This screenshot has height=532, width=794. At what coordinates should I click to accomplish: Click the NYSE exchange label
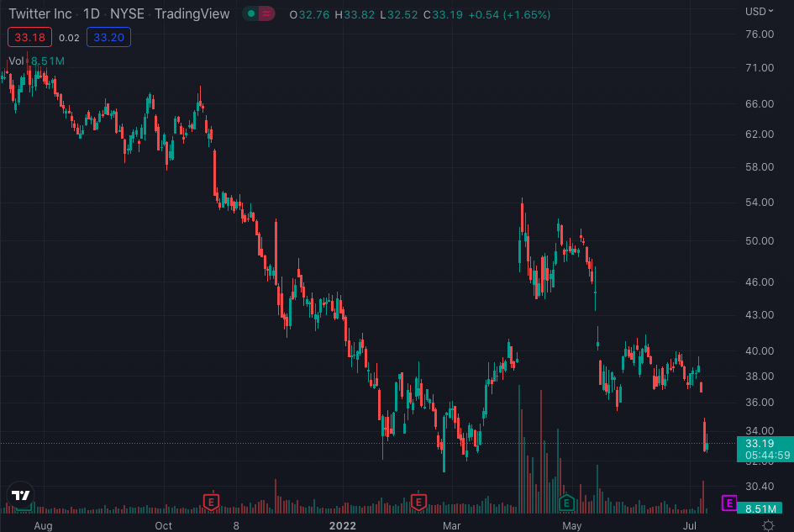tap(127, 13)
